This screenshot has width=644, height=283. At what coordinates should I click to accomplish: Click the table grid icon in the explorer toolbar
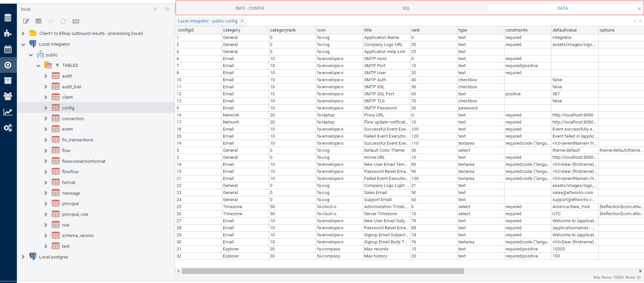(x=39, y=21)
